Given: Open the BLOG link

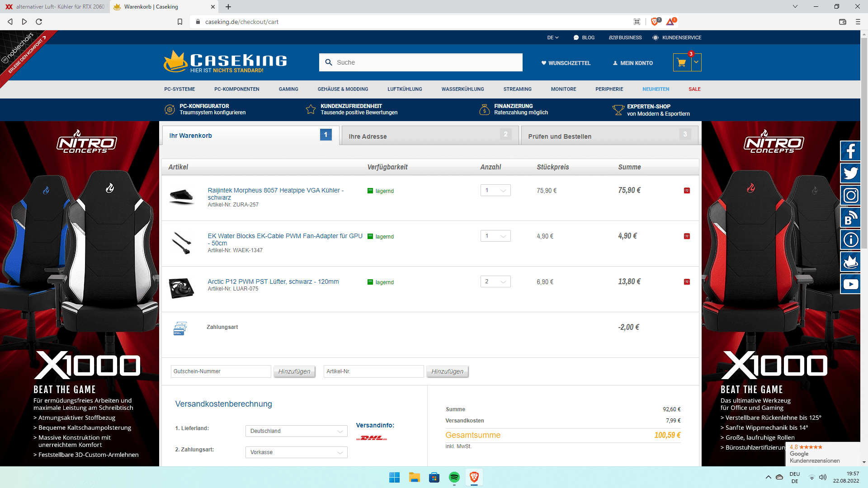Looking at the screenshot, I should [x=584, y=38].
